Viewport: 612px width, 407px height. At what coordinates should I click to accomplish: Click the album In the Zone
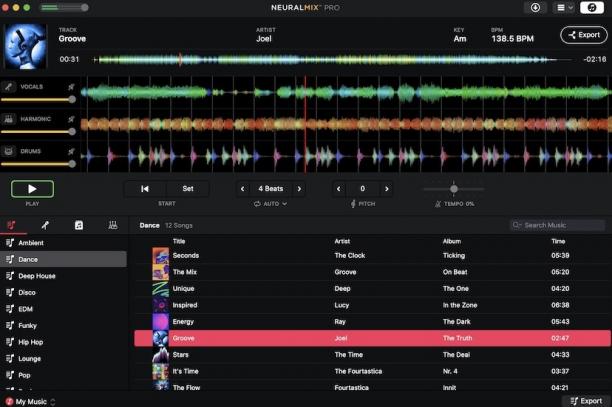click(x=460, y=305)
